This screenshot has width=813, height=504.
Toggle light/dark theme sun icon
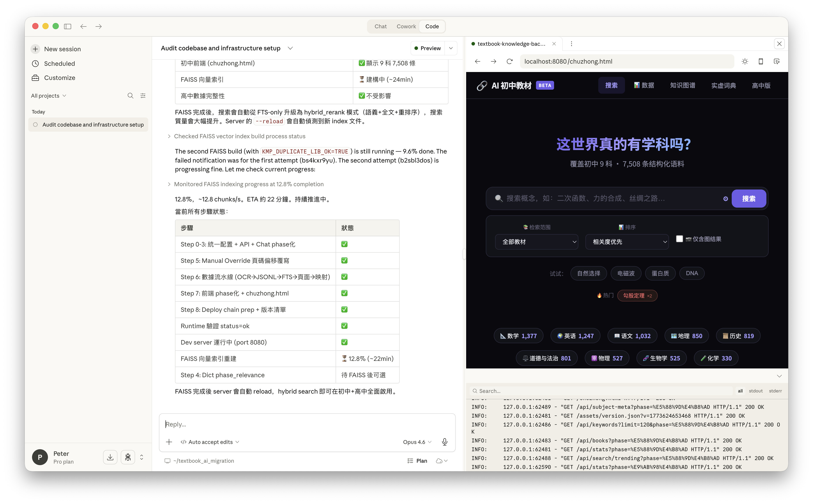click(x=745, y=61)
